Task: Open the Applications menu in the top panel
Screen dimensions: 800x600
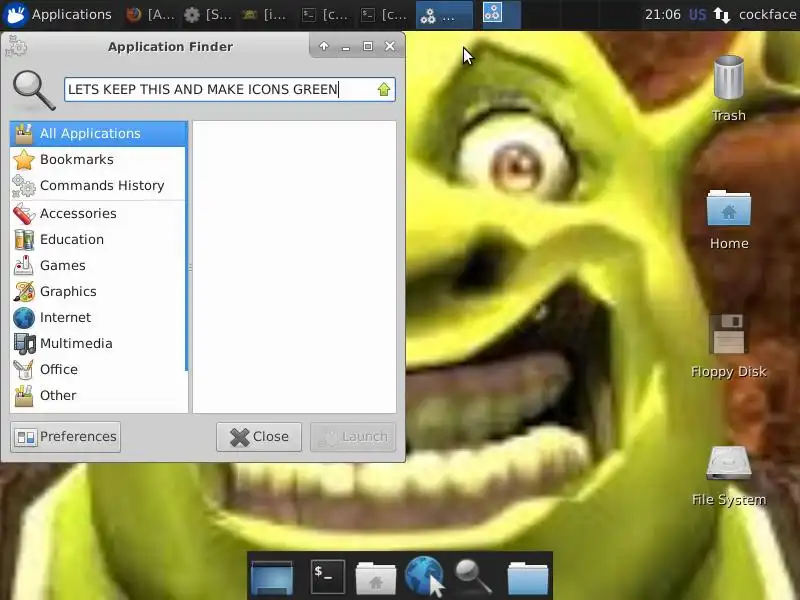Action: pos(57,14)
